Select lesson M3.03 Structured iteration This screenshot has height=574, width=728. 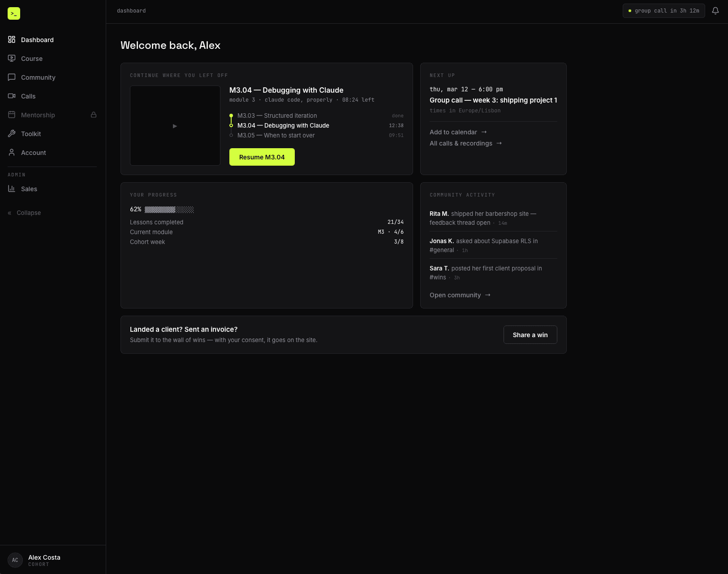316,116
